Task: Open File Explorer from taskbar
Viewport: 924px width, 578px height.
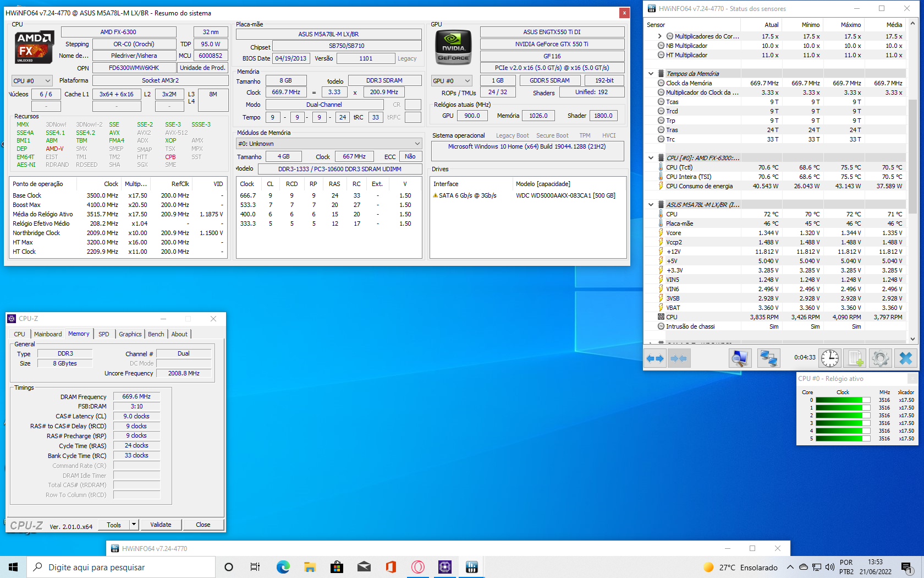Action: (310, 567)
